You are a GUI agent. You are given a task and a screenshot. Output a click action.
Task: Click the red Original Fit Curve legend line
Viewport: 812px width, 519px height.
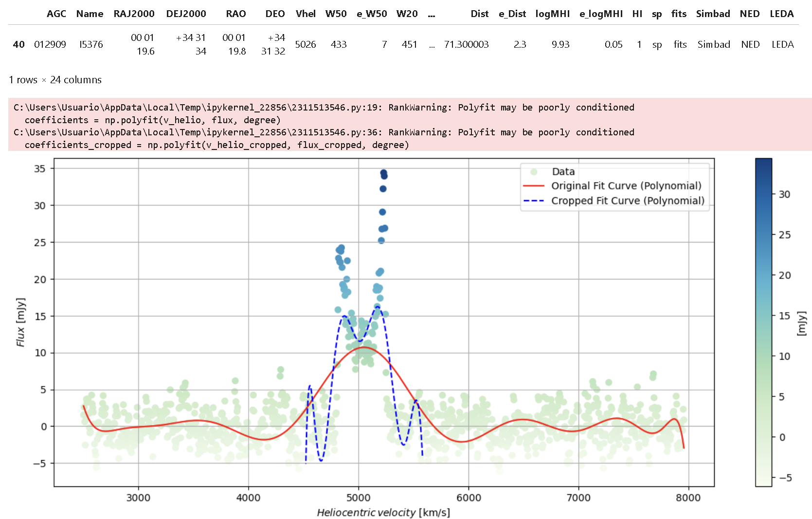pos(533,186)
